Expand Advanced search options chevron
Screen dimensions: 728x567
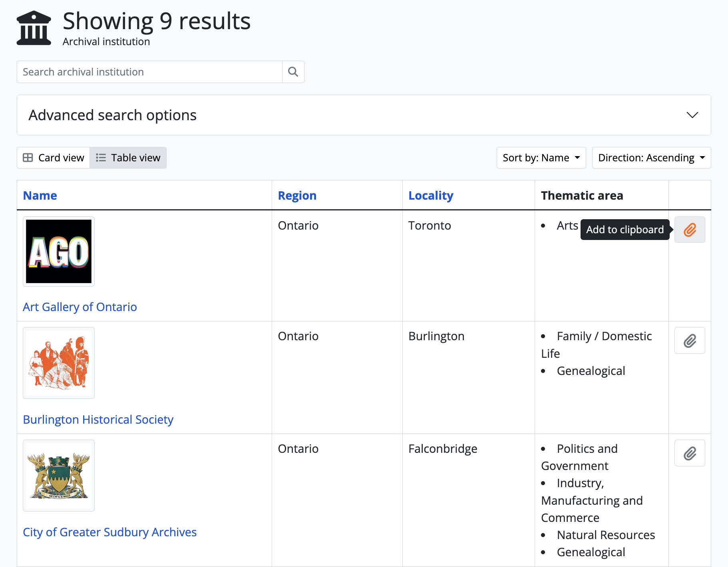pos(692,115)
